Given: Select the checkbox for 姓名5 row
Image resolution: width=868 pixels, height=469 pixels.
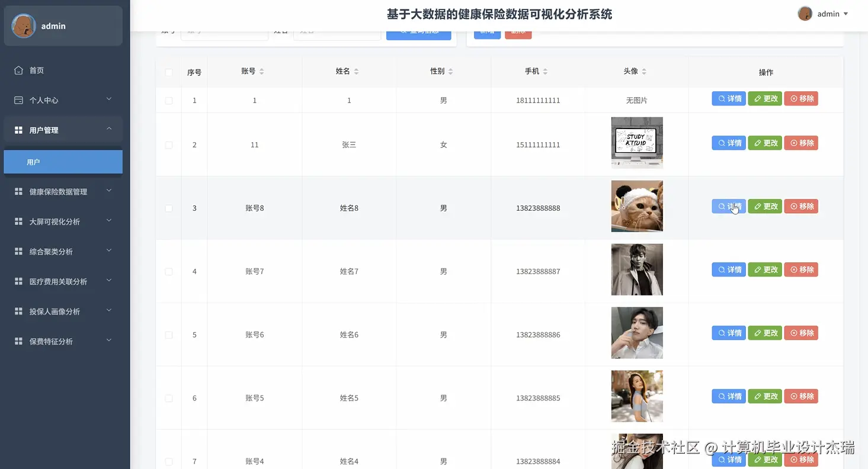Looking at the screenshot, I should pyautogui.click(x=169, y=399).
